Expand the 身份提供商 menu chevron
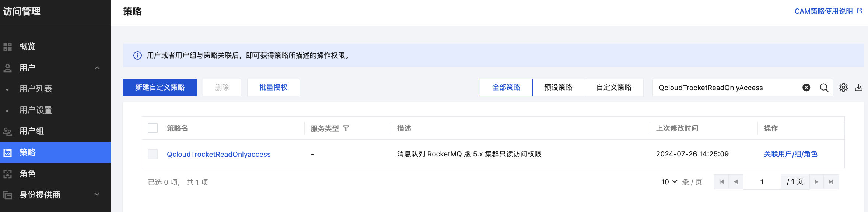The image size is (868, 212). click(97, 194)
